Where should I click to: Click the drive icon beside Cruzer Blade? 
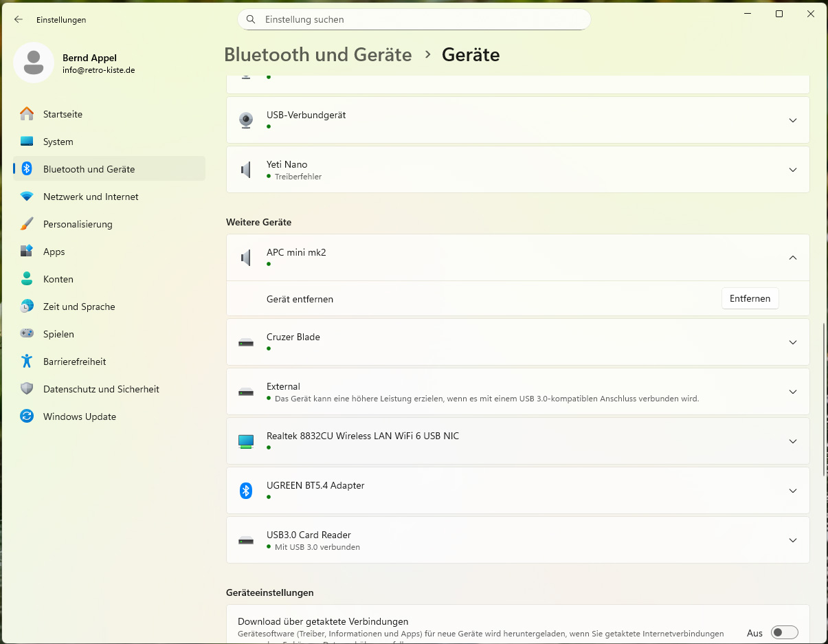click(246, 342)
